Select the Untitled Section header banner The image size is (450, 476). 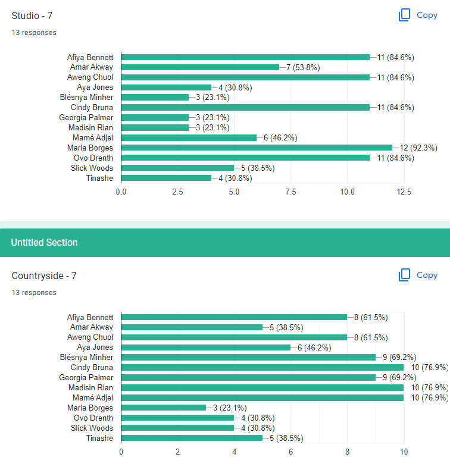point(225,243)
